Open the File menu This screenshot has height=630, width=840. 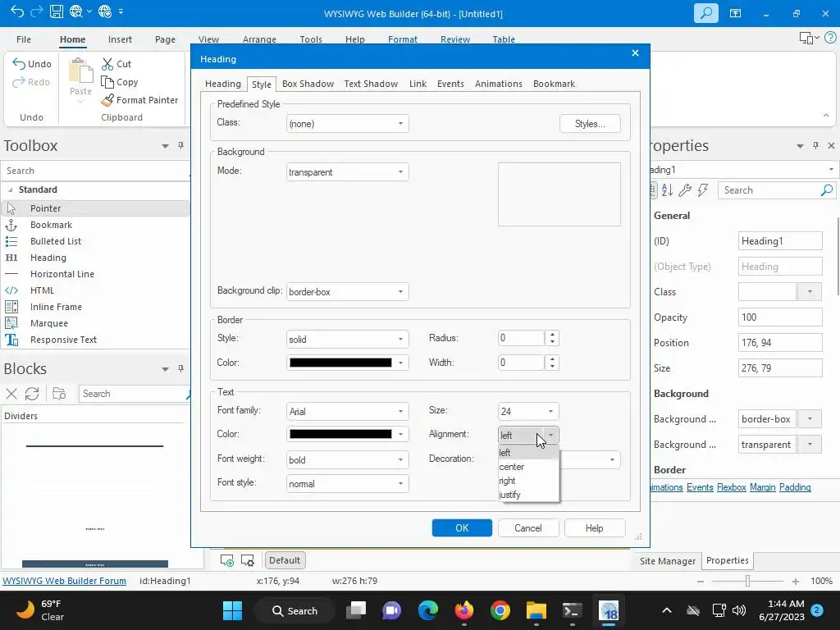click(x=24, y=39)
